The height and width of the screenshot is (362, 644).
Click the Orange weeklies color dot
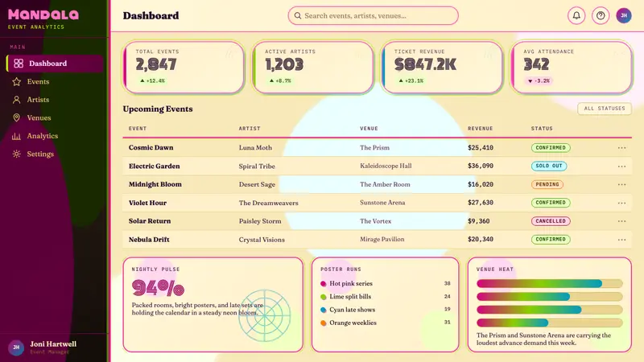pos(324,323)
